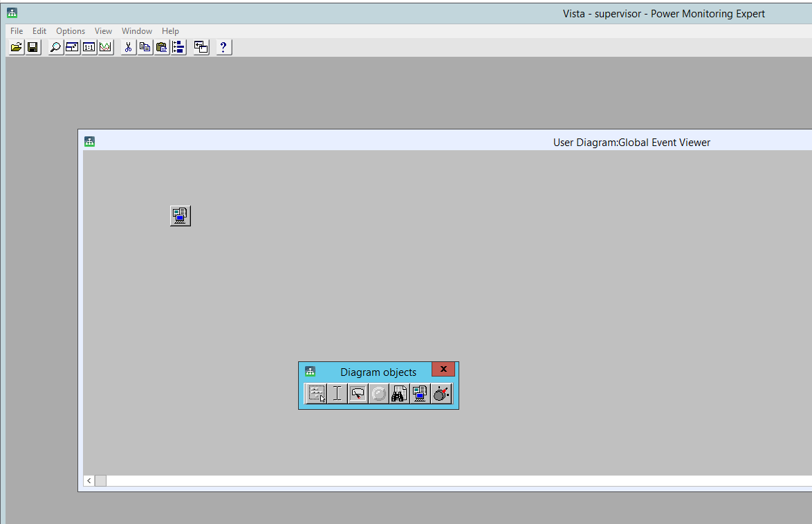Click the overlapping windows toolbar icon
This screenshot has width=812, height=524.
(x=201, y=48)
